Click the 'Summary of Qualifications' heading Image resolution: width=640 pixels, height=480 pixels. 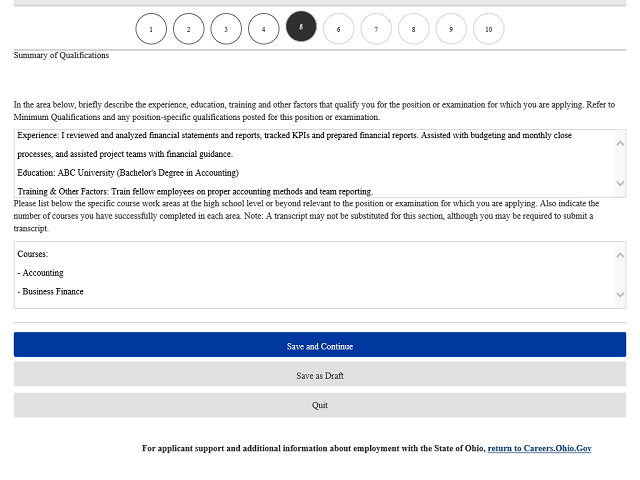click(61, 55)
